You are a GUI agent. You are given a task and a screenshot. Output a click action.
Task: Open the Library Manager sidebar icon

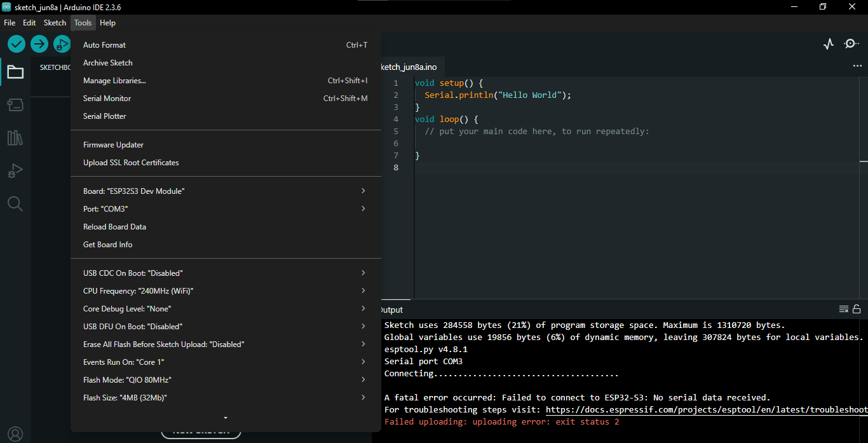coord(15,138)
